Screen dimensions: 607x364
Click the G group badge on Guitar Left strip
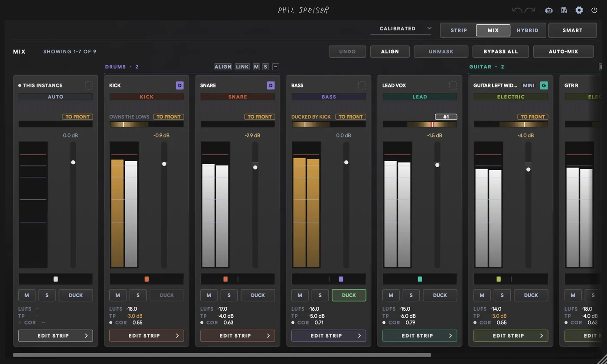544,85
